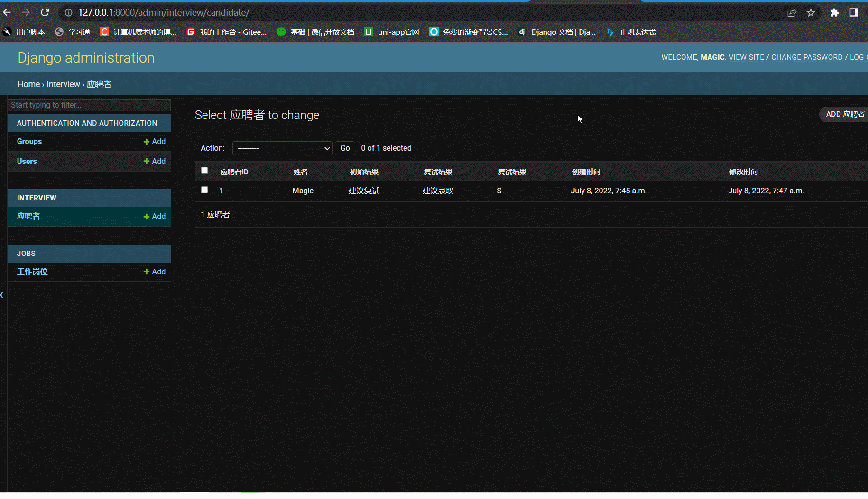Click Interview in the breadcrumb
This screenshot has height=499, width=868.
[x=63, y=84]
